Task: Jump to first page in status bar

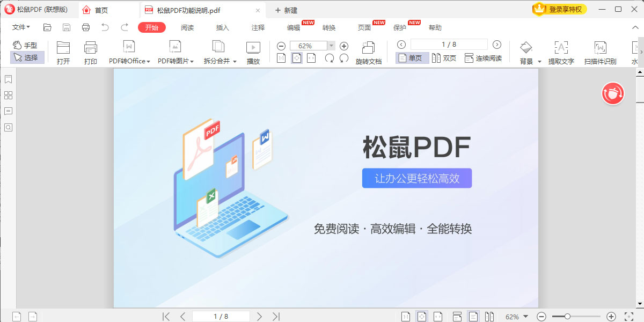Action: pos(166,317)
